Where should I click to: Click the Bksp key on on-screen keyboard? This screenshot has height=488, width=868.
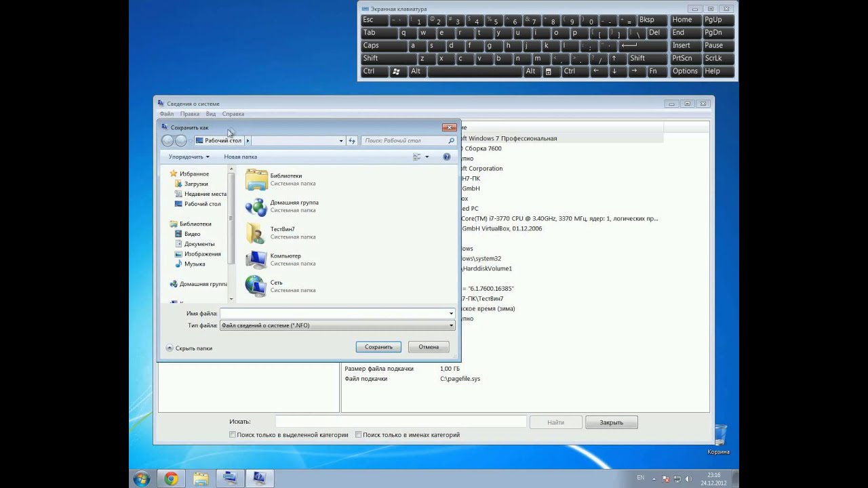tap(652, 20)
